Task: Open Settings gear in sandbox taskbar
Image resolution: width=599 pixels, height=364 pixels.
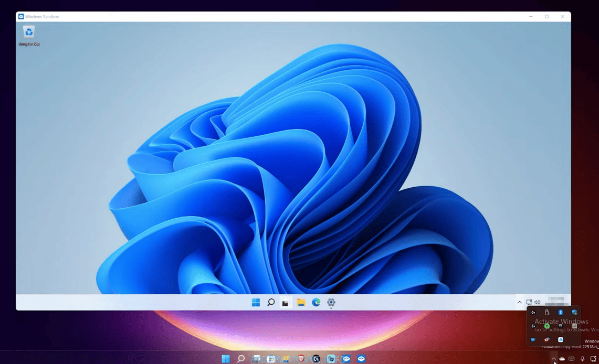Action: [x=331, y=302]
